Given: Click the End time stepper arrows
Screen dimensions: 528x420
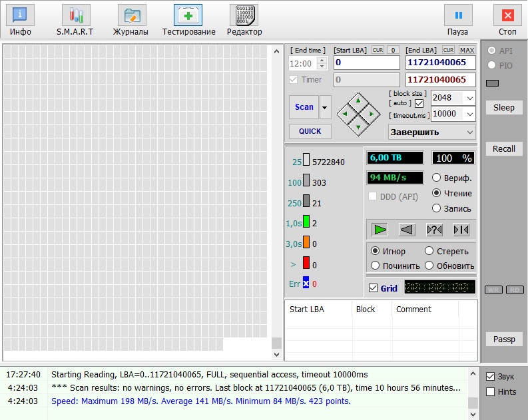Looking at the screenshot, I should click(322, 63).
